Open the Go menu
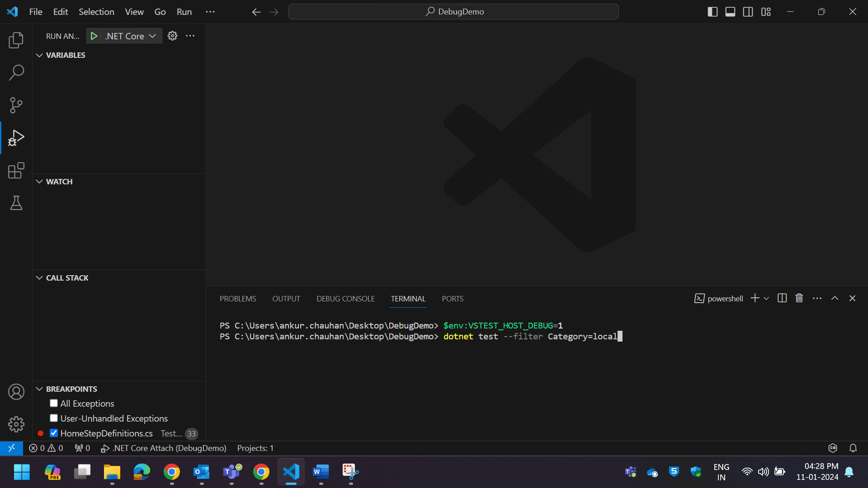The image size is (868, 488). (160, 12)
